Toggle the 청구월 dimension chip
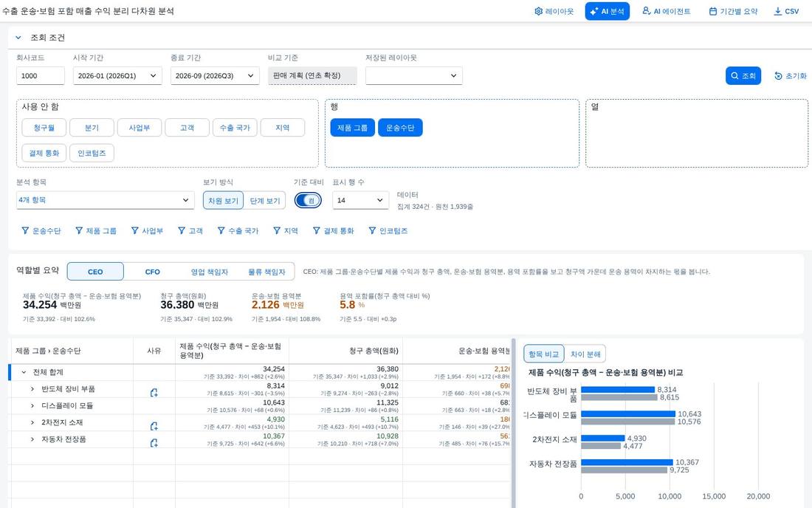 44,128
